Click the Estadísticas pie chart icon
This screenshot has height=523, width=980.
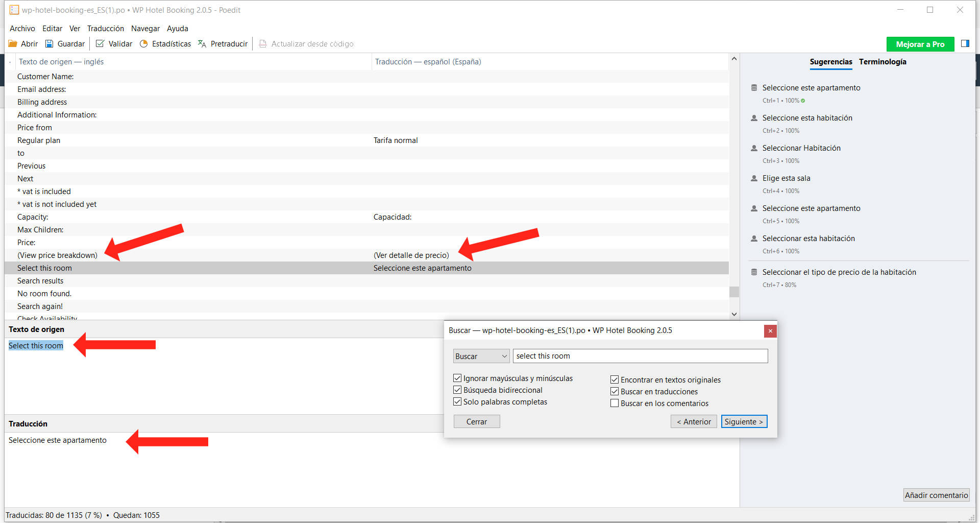(x=144, y=44)
